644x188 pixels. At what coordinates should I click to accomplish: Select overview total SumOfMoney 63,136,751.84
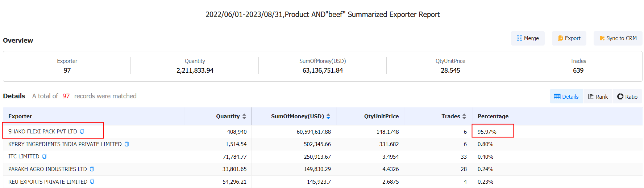click(323, 70)
